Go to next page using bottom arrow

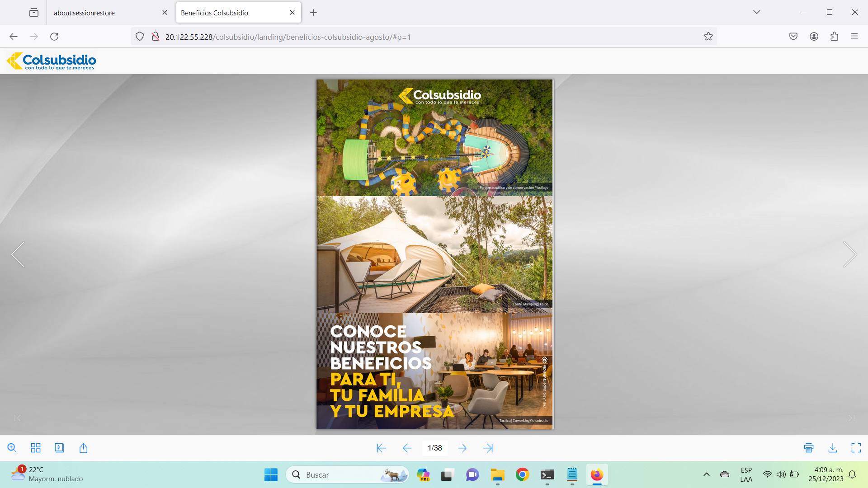[x=462, y=448]
